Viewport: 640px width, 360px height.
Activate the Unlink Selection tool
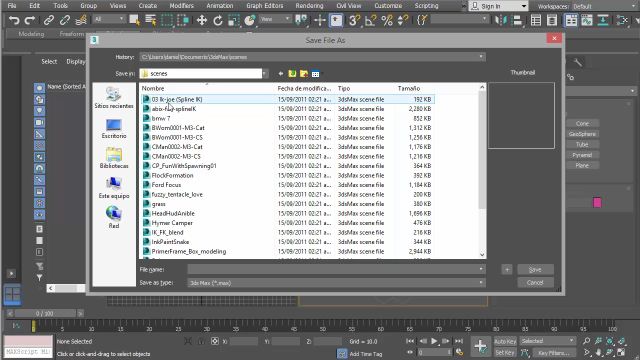pos(64,20)
